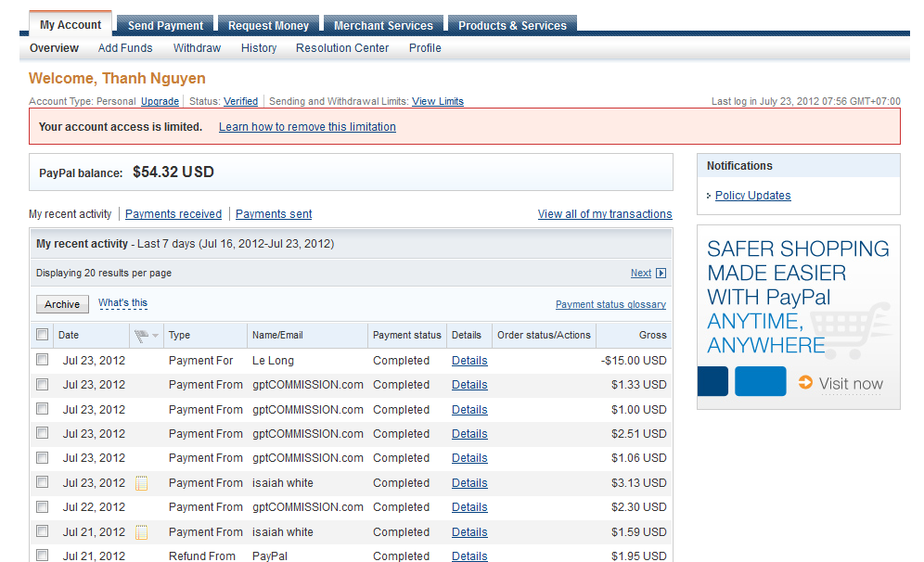Viewport: 924px width, 562px height.
Task: Toggle the select-all checkbox in table header
Action: (x=43, y=335)
